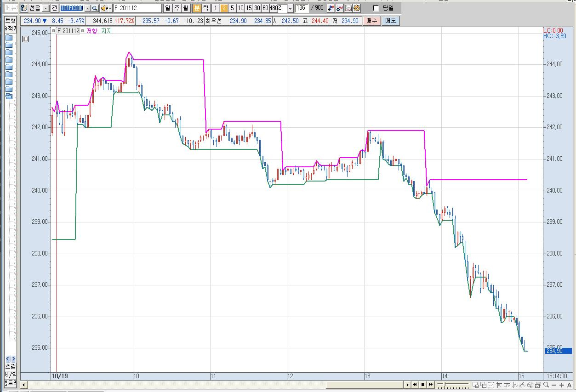Screen dimensions: 576x392
Task: Click the plus zoom-in icon at bottom right
Action: point(562,385)
